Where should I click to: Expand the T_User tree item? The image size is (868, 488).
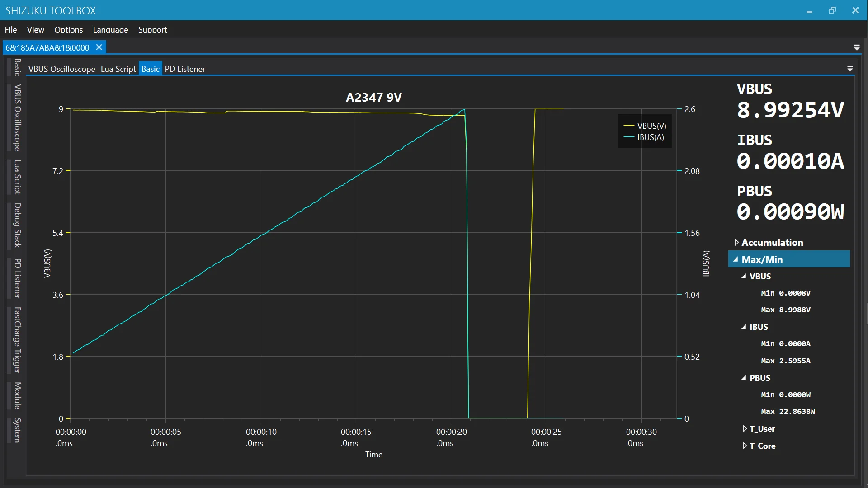[745, 429]
